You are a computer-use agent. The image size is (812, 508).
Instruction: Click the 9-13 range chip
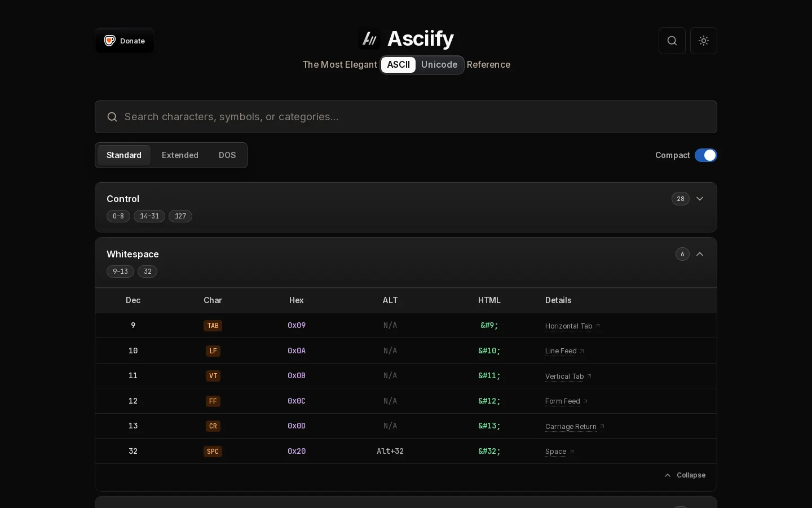(120, 271)
